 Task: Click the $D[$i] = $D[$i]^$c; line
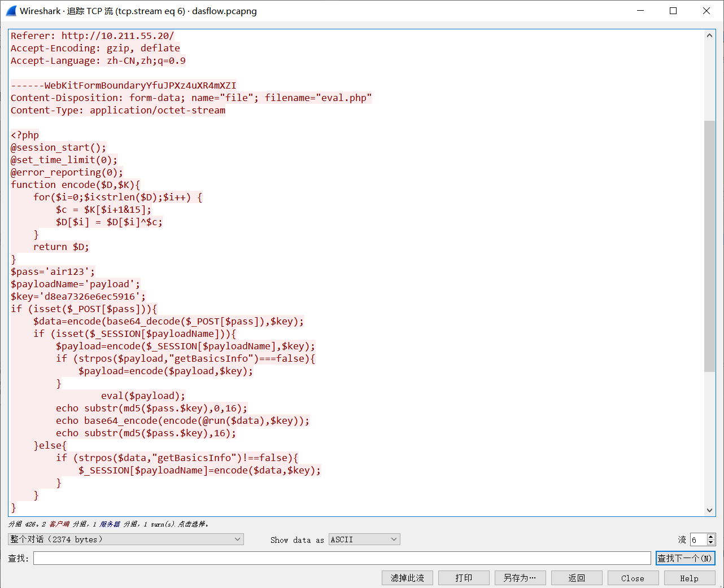[110, 222]
